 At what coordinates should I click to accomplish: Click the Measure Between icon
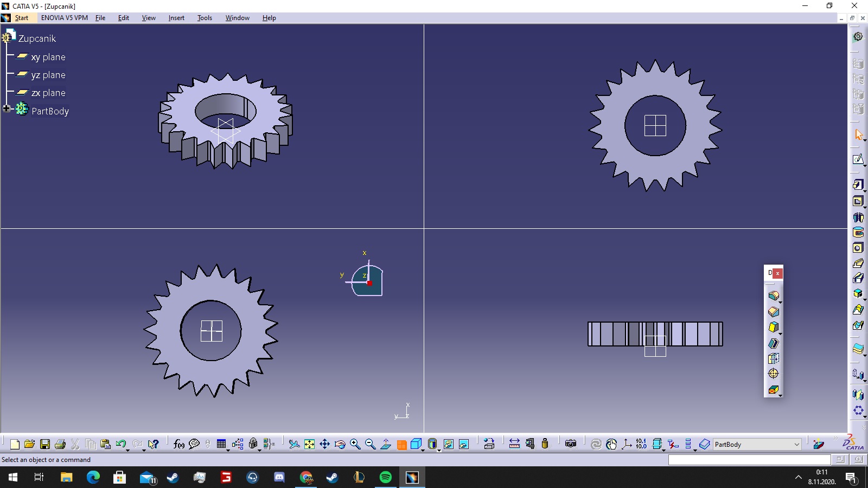(x=514, y=445)
